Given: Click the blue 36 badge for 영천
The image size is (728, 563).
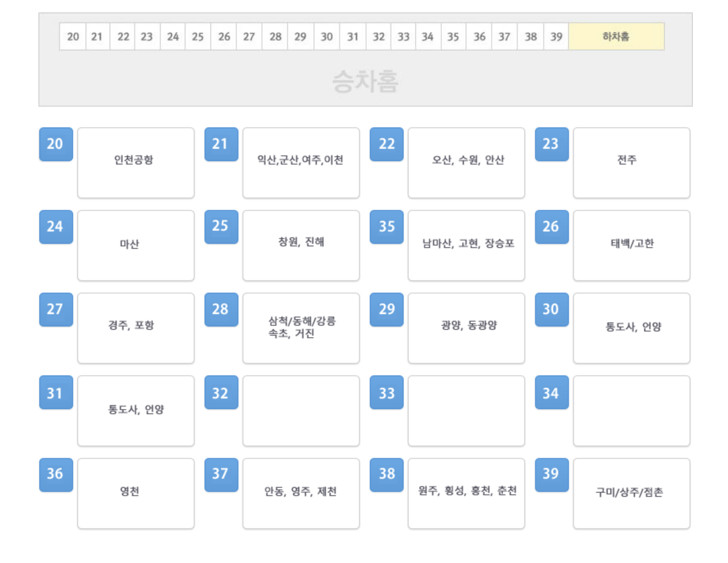Looking at the screenshot, I should [56, 475].
